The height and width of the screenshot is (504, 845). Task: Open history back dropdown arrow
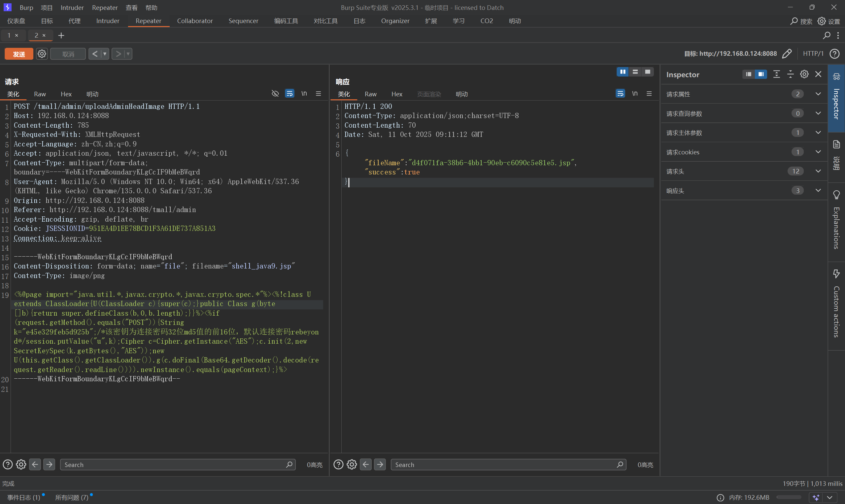coord(105,54)
